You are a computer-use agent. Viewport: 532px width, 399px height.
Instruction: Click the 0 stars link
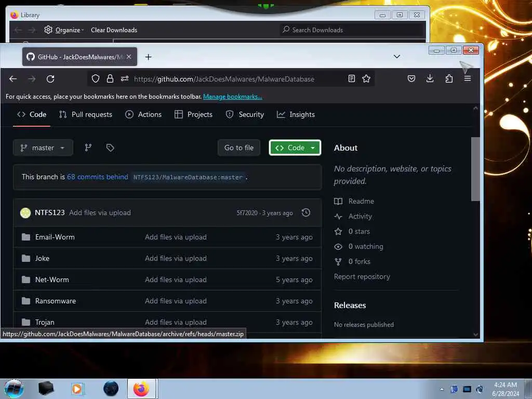pyautogui.click(x=359, y=231)
